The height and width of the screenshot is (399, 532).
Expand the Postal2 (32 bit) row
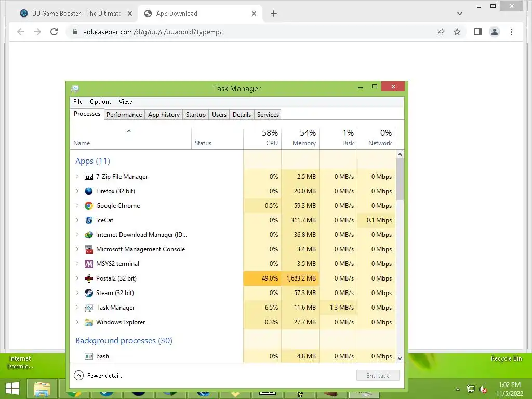tap(77, 278)
